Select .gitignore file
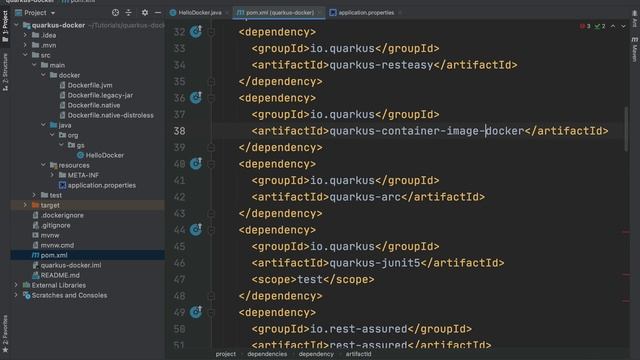 pos(56,225)
